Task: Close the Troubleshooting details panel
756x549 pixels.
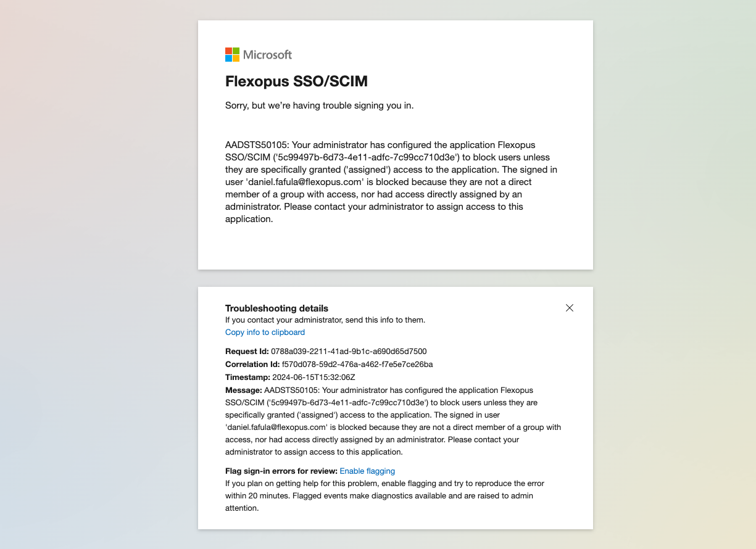Action: point(570,308)
